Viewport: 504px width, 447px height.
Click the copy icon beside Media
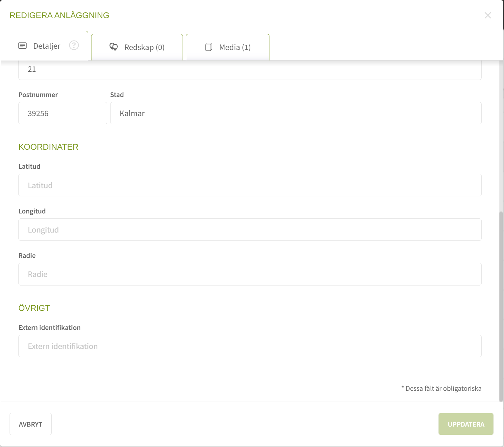(209, 47)
